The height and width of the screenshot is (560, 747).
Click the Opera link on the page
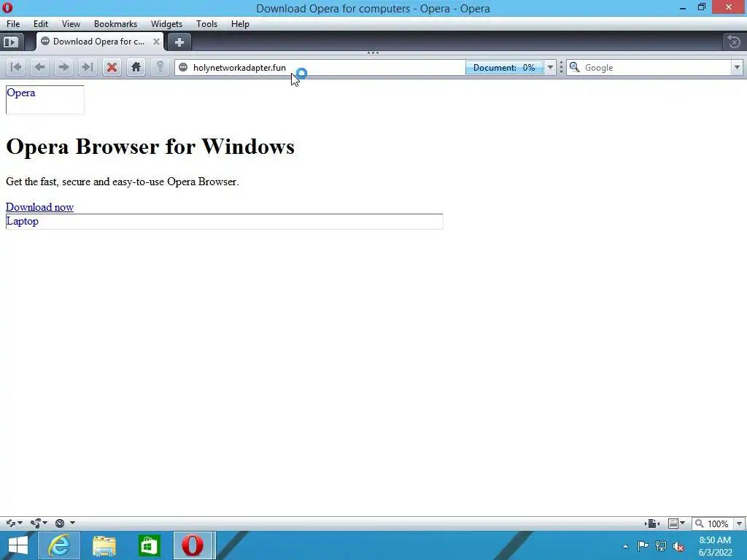pyautogui.click(x=21, y=93)
